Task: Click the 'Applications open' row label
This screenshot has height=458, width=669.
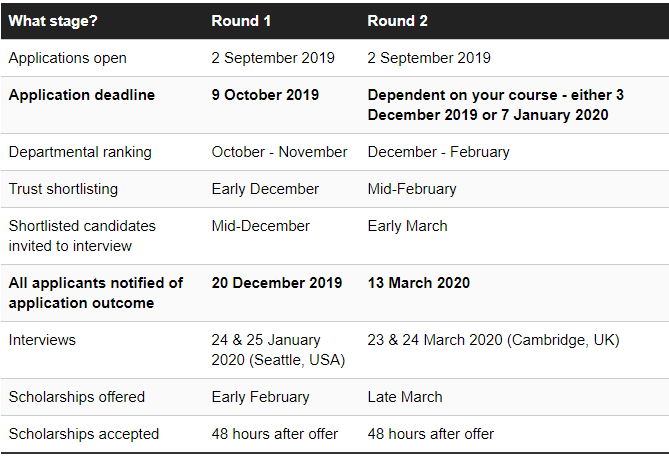Action: click(x=67, y=58)
